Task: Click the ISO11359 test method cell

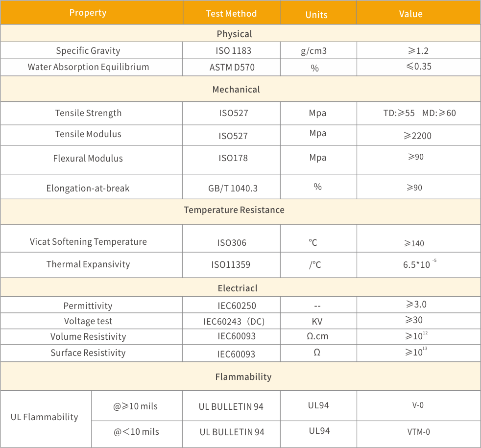Action: pyautogui.click(x=231, y=265)
